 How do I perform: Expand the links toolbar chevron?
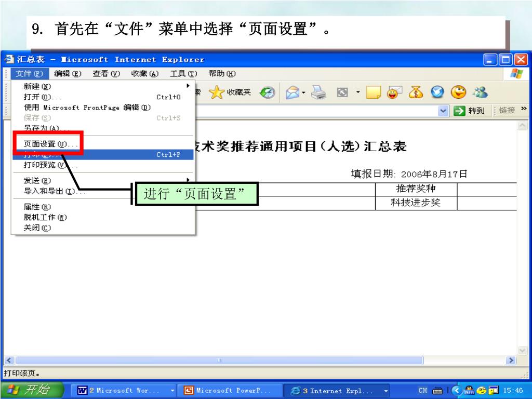(524, 109)
